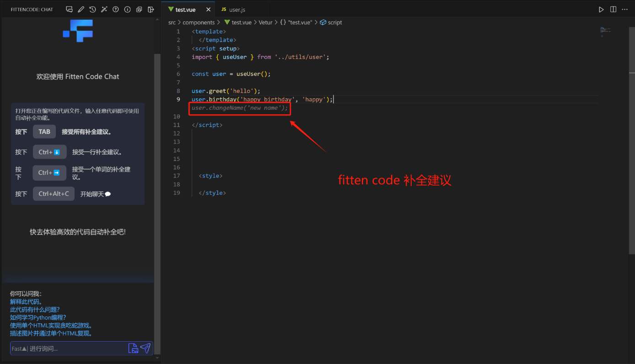Open the editor more actions ellipsis menu

pyautogui.click(x=625, y=10)
